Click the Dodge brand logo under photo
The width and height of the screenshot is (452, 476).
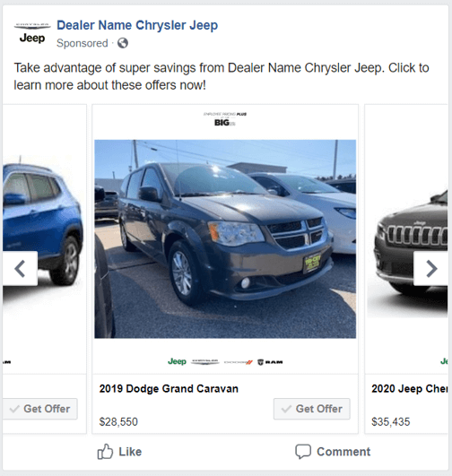pyautogui.click(x=239, y=362)
